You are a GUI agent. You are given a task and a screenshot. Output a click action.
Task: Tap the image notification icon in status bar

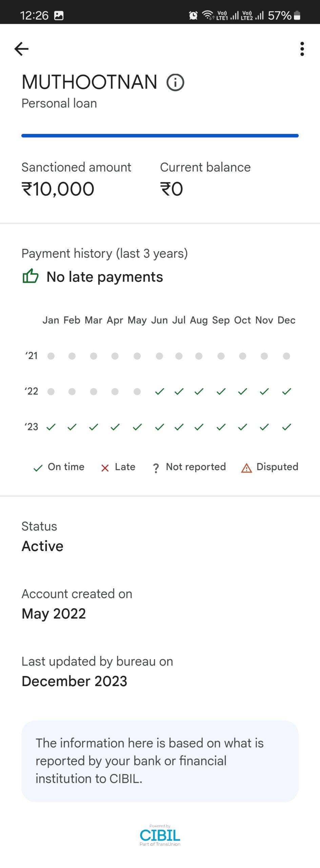coord(59,15)
